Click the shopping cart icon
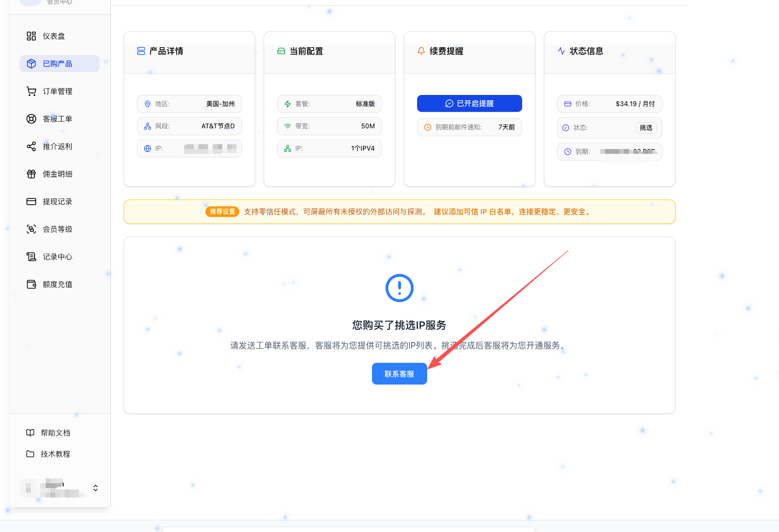 click(31, 91)
